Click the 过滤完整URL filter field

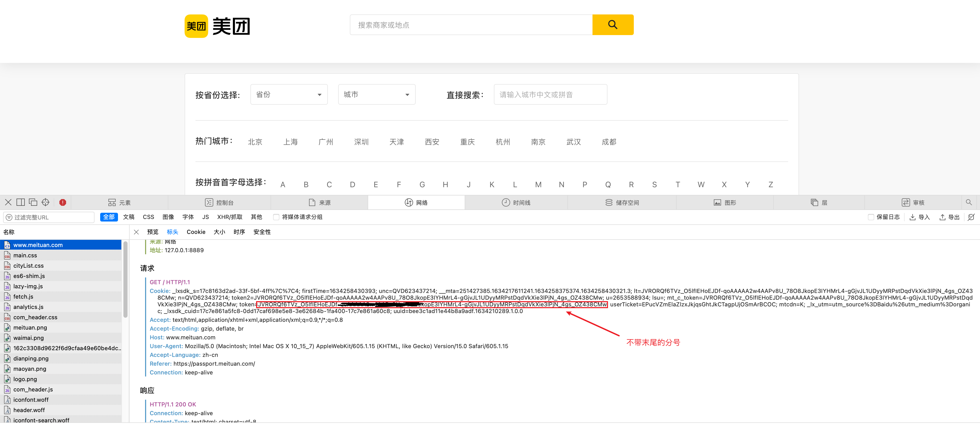pyautogui.click(x=49, y=217)
